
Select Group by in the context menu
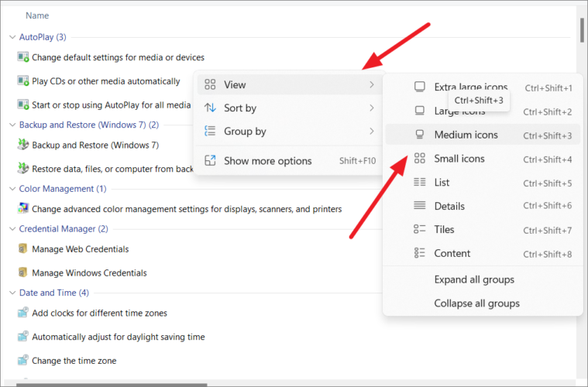click(x=290, y=131)
